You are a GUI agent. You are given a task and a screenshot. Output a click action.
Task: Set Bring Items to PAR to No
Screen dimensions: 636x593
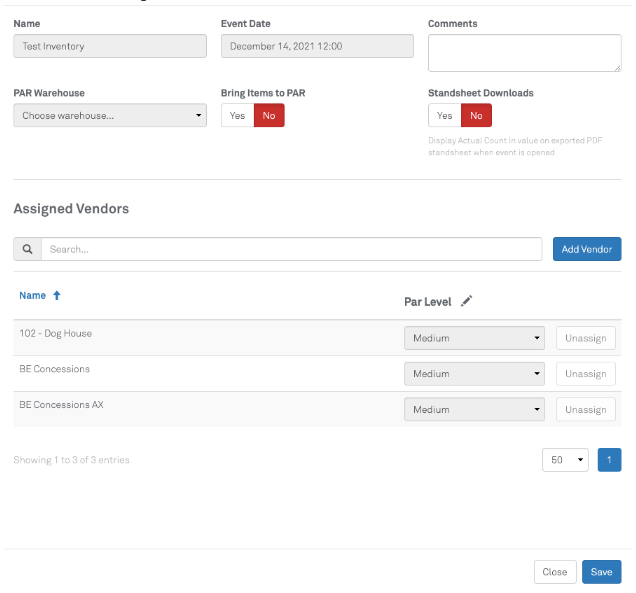coord(269,116)
